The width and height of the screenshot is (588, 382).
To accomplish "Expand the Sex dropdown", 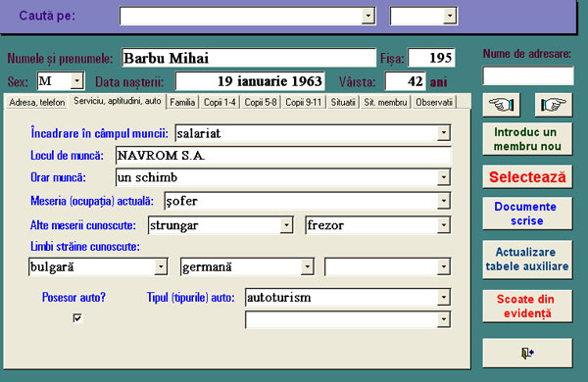I will [x=76, y=81].
